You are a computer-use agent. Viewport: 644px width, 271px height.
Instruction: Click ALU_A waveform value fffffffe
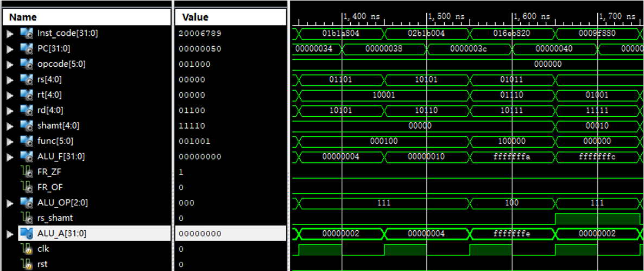tap(512, 234)
